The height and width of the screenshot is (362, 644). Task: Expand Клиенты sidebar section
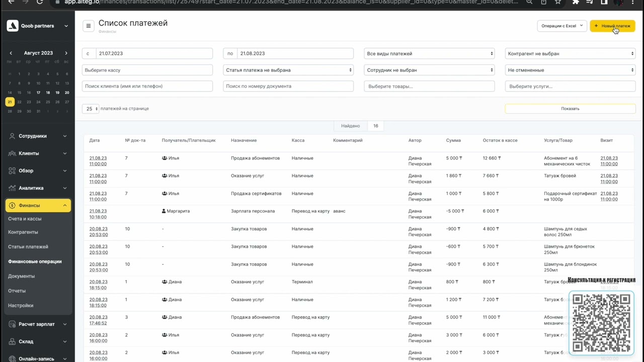[38, 153]
